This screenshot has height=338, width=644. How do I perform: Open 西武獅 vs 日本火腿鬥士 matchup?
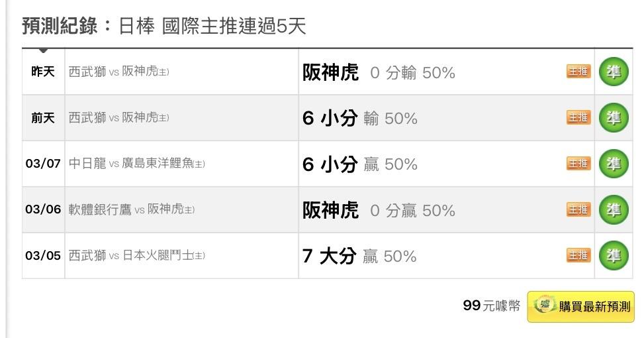click(x=136, y=255)
